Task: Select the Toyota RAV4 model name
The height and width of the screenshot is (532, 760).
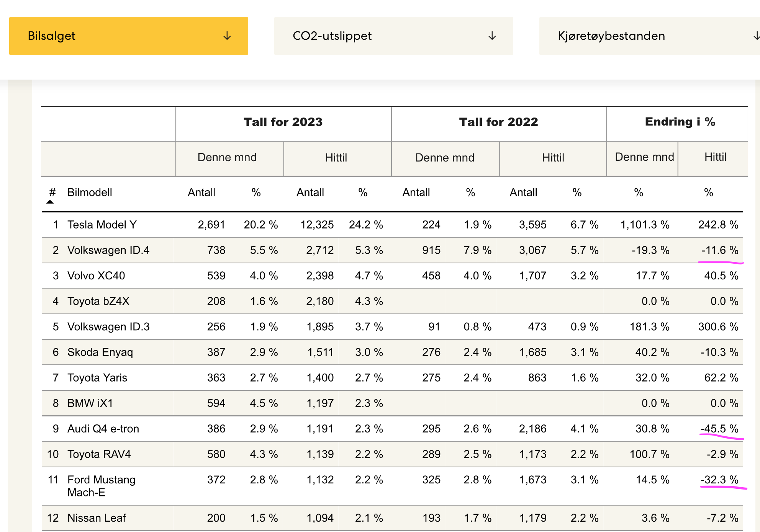Action: click(99, 454)
